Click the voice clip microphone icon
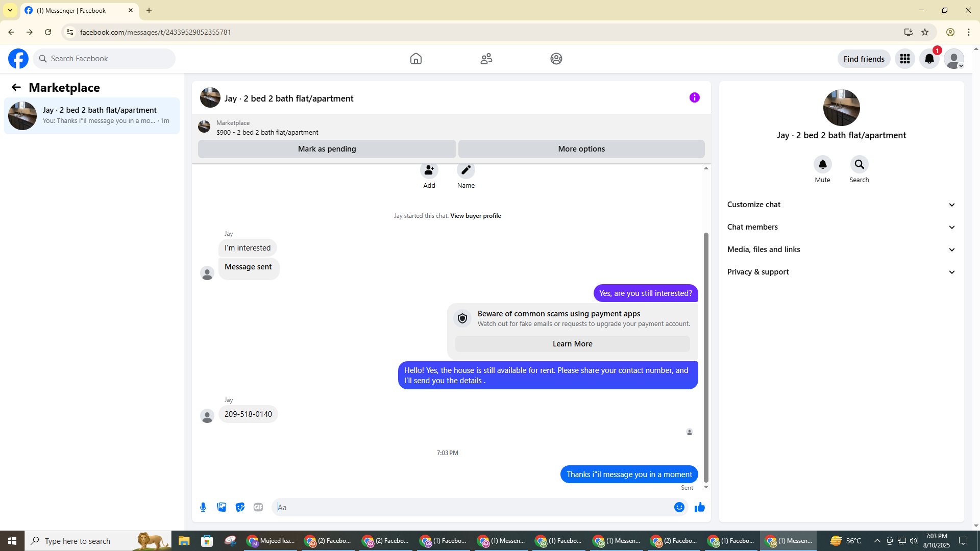 click(203, 507)
